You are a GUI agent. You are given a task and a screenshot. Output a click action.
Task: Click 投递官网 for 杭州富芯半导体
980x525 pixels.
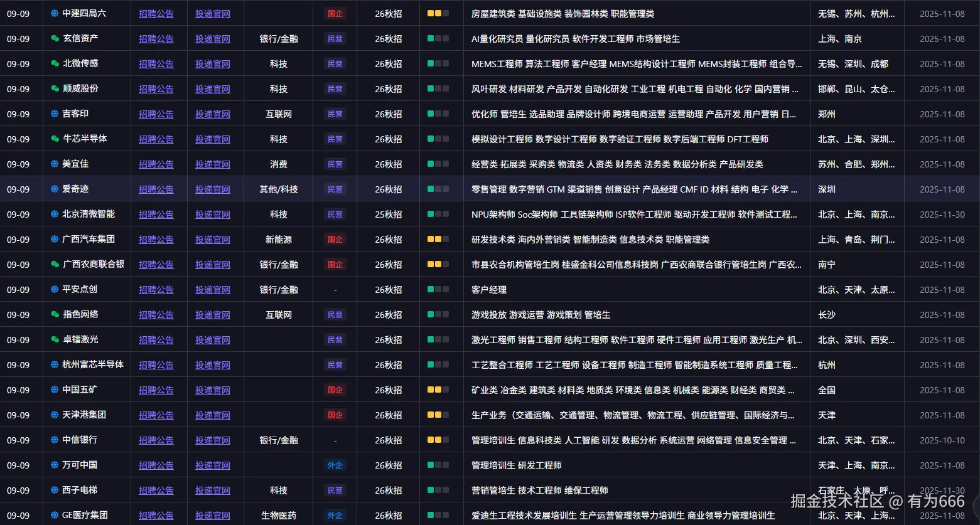click(213, 364)
